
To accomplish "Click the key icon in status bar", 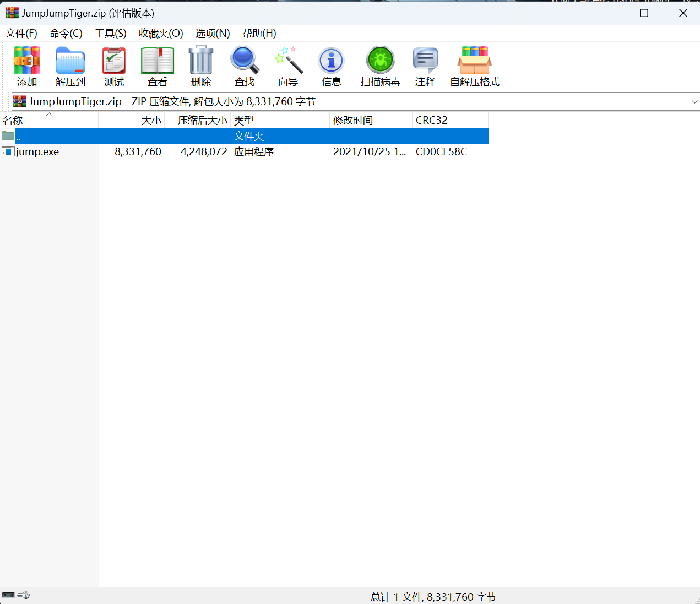I will click(x=24, y=595).
